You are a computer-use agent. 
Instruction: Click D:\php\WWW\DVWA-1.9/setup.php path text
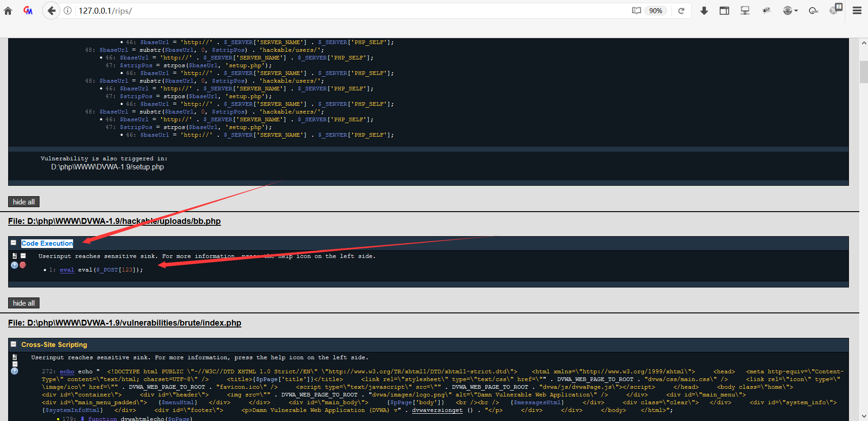pos(108,167)
